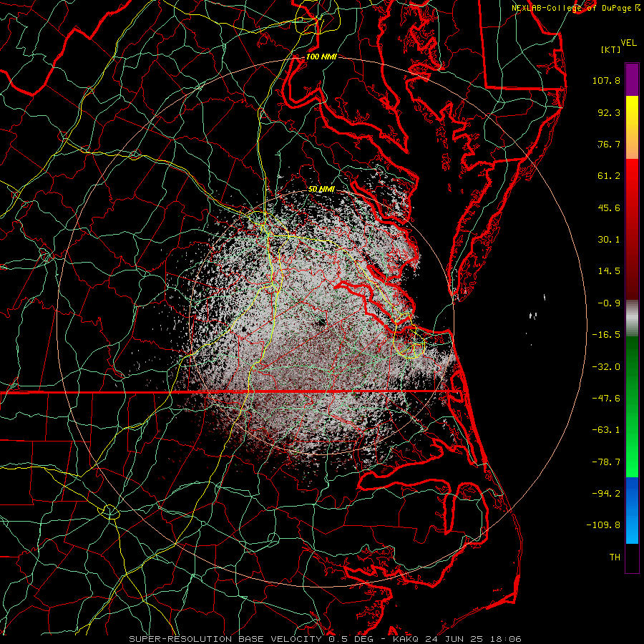Viewport: 644px width, 644px height.
Task: Click the 24 JUN 25 18:06 timestamp
Action: [x=472, y=639]
